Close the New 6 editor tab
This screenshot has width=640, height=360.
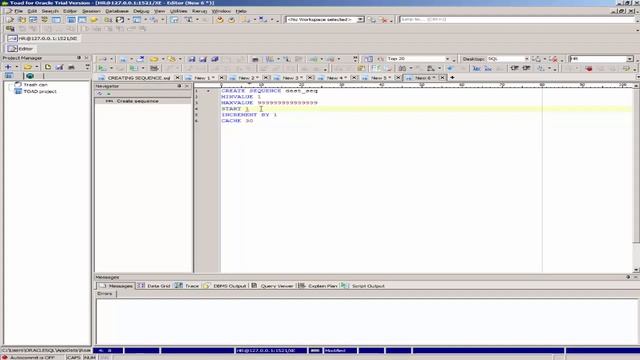coord(442,78)
